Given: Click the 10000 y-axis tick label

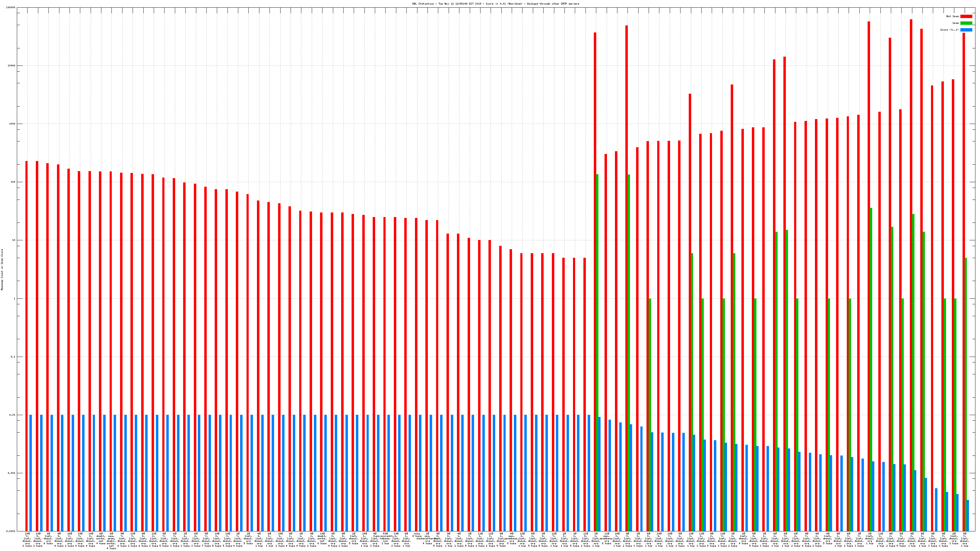Looking at the screenshot, I should click(12, 66).
